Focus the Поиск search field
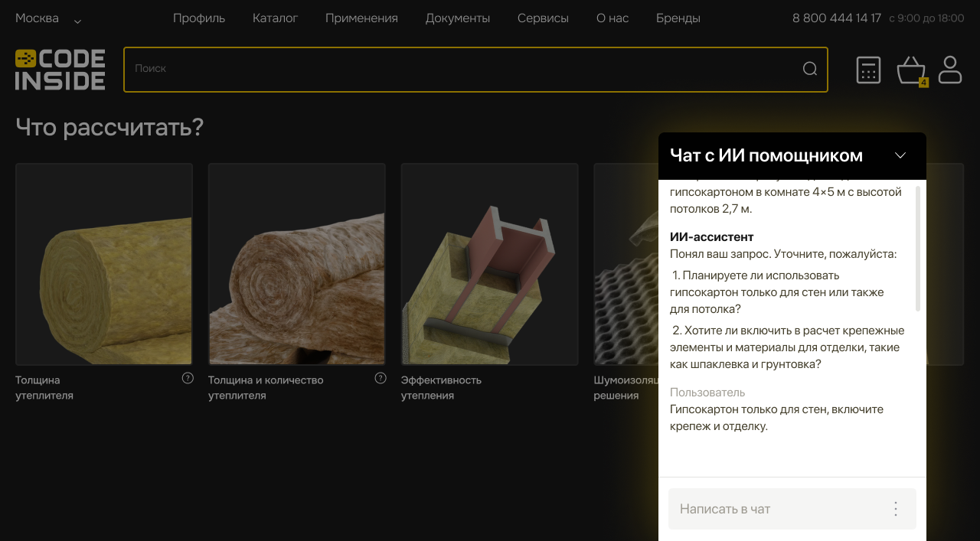980x541 pixels. 475,70
